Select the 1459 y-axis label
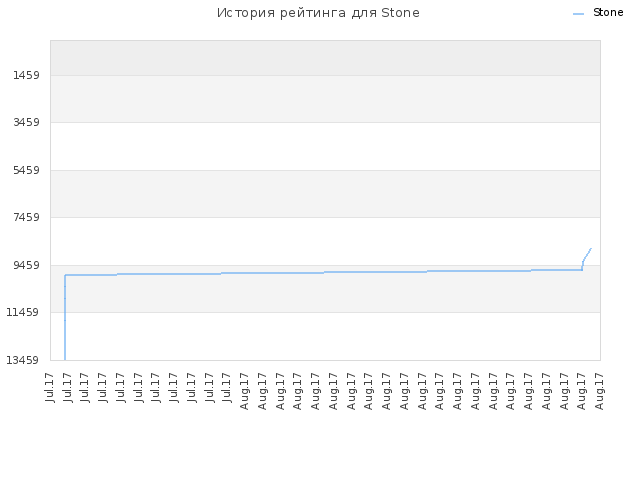Viewport: 640px width, 480px height. coord(26,75)
